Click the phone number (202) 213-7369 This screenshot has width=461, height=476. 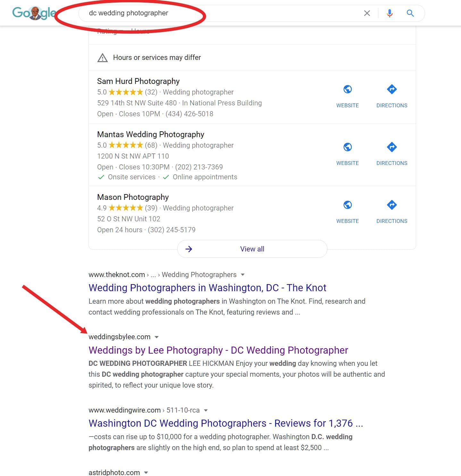coord(199,167)
